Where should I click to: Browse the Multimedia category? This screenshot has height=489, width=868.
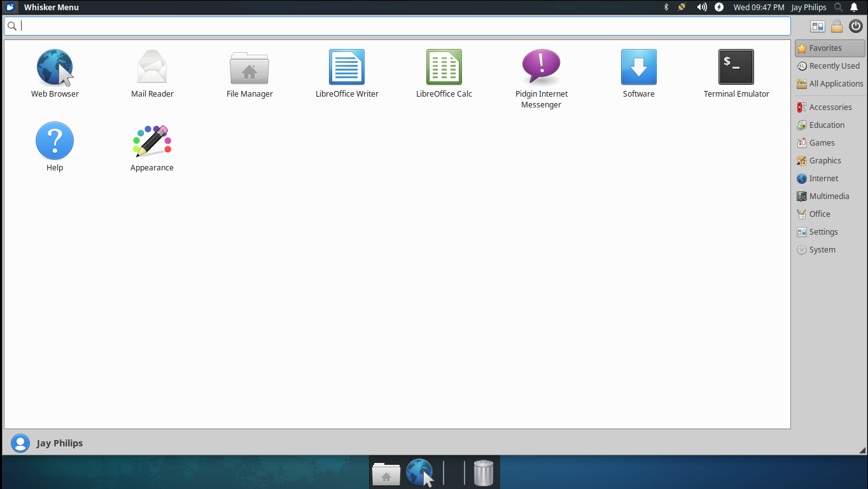(829, 196)
